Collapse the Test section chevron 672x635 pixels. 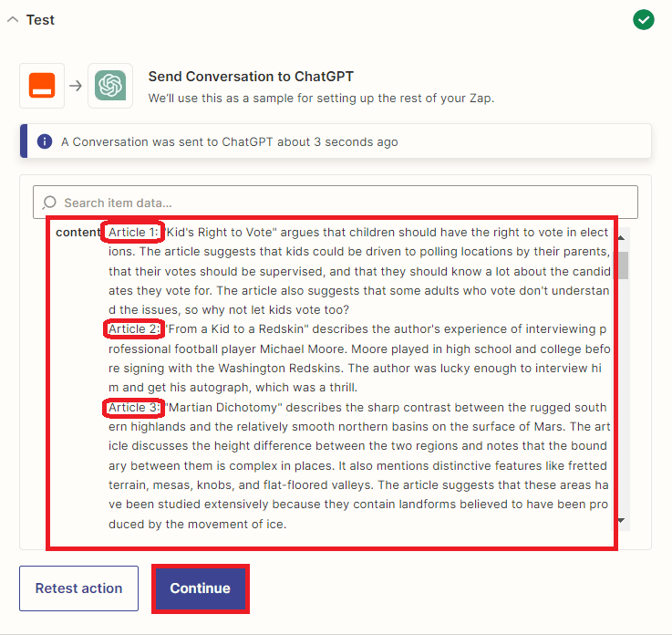12,20
